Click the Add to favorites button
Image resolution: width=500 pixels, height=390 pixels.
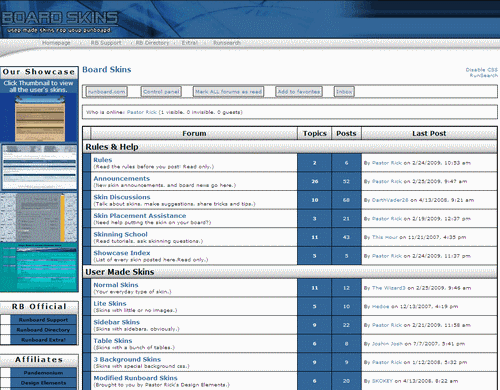tap(299, 92)
